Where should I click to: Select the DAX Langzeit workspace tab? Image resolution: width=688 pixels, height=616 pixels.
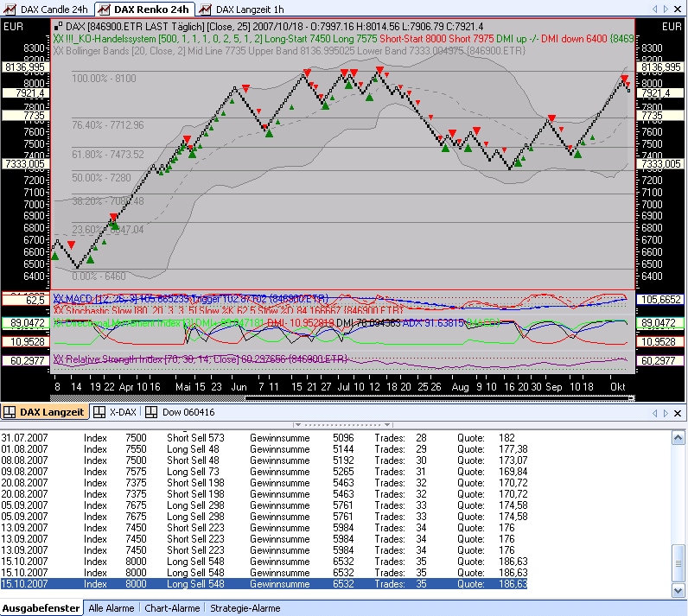tap(44, 412)
